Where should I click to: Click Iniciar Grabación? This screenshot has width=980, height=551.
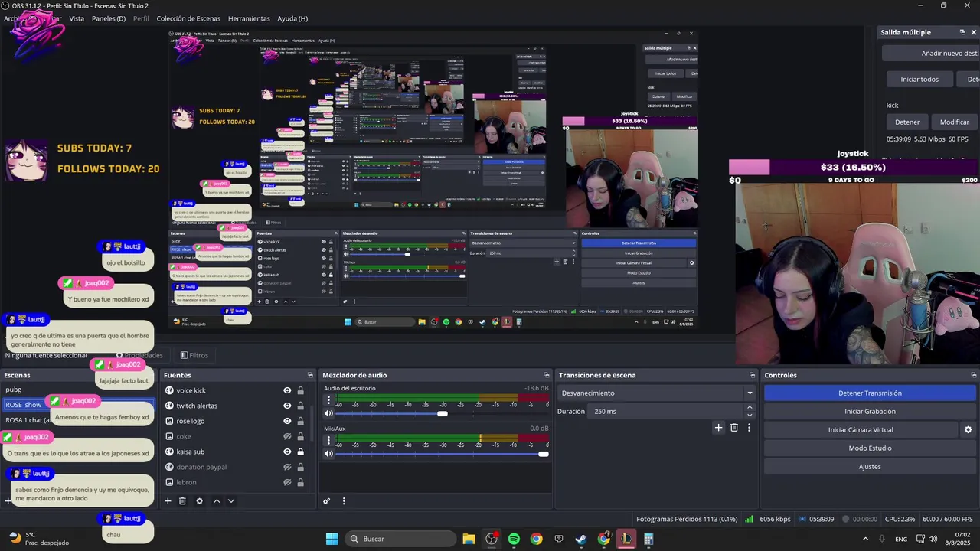(x=870, y=411)
